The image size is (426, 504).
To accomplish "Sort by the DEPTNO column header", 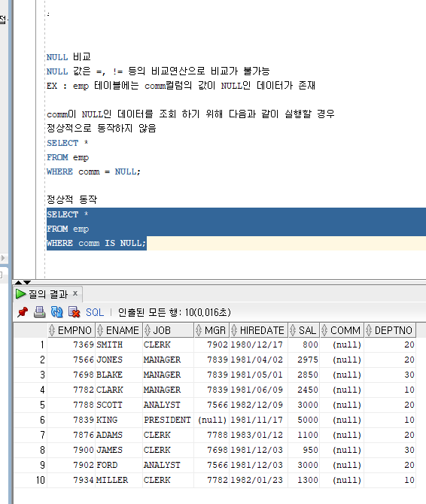I will click(x=390, y=330).
